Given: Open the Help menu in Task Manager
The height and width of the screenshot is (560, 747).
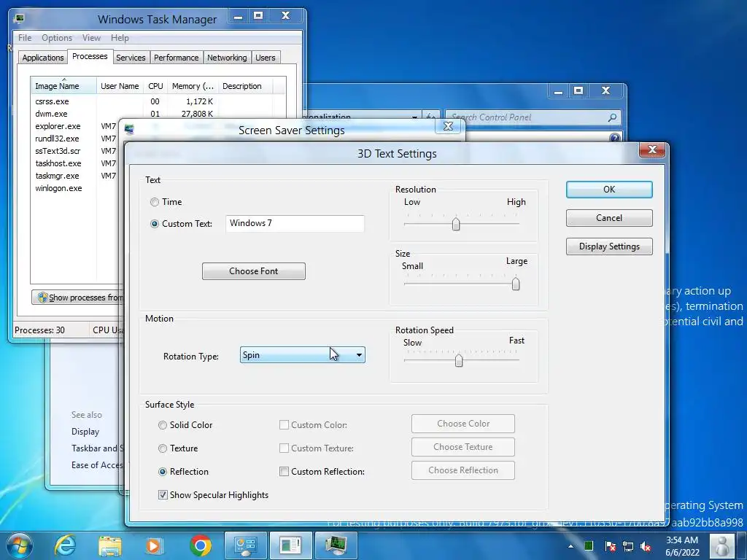Looking at the screenshot, I should point(120,38).
